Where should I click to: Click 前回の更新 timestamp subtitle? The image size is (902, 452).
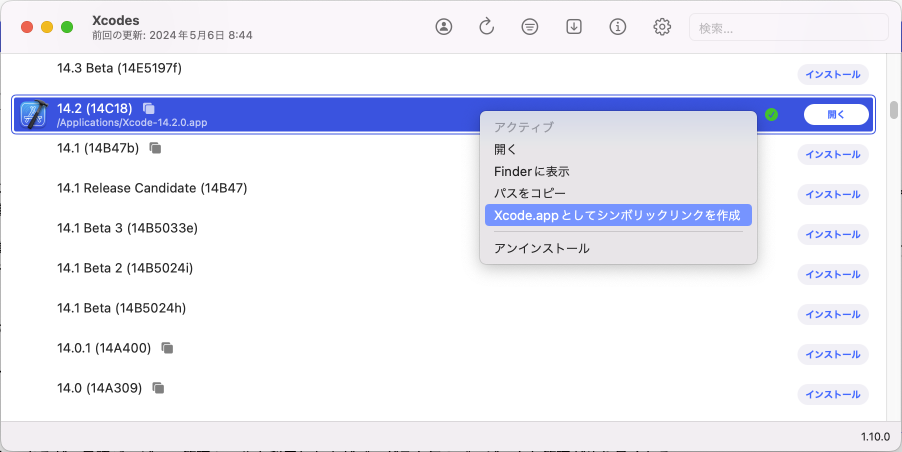(x=172, y=35)
